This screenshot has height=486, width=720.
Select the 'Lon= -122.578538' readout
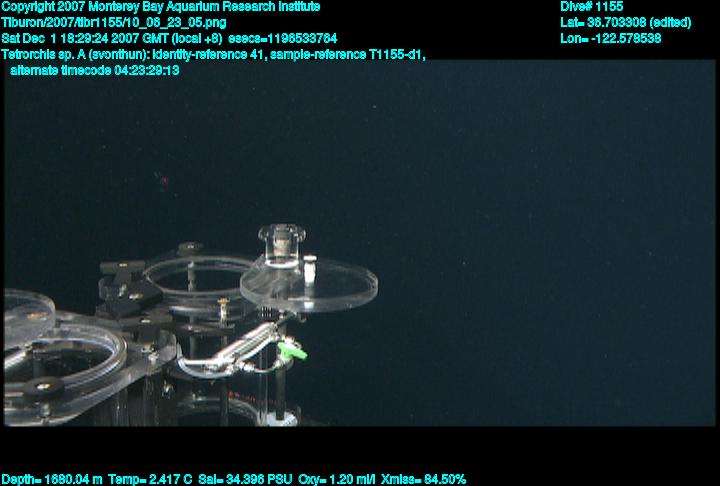611,38
